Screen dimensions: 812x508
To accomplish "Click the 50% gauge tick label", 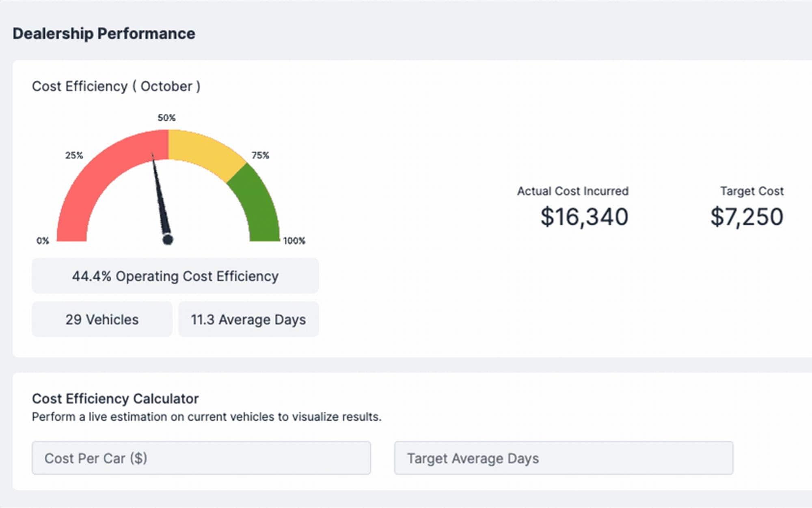I will pyautogui.click(x=166, y=118).
